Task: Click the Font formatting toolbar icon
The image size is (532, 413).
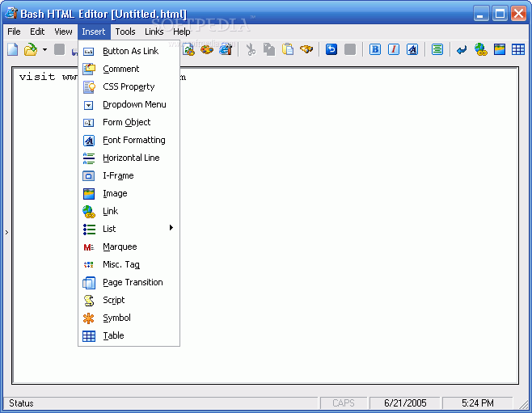Action: click(412, 49)
